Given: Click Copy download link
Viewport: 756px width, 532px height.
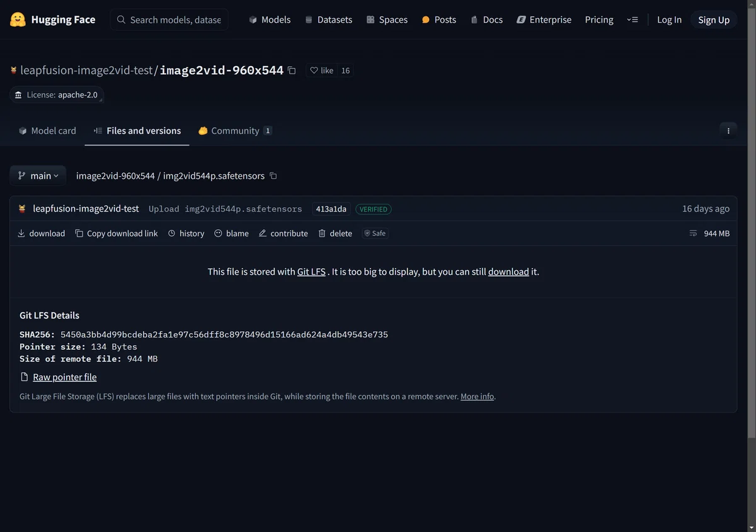Looking at the screenshot, I should click(x=117, y=233).
